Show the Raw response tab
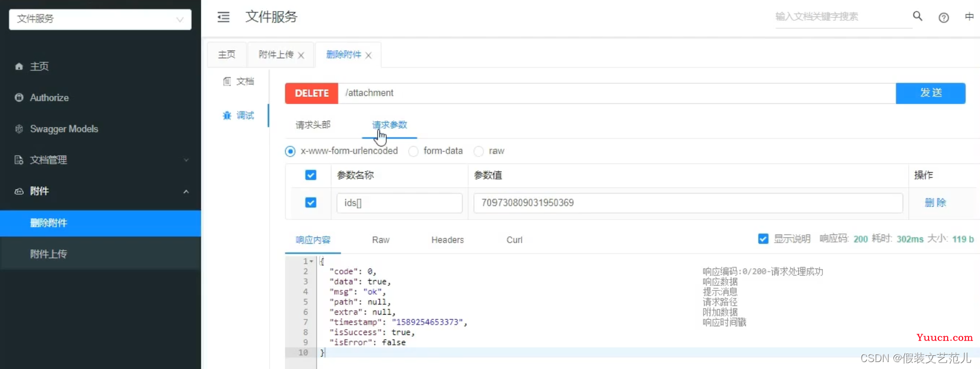This screenshot has width=980, height=369. pyautogui.click(x=381, y=240)
